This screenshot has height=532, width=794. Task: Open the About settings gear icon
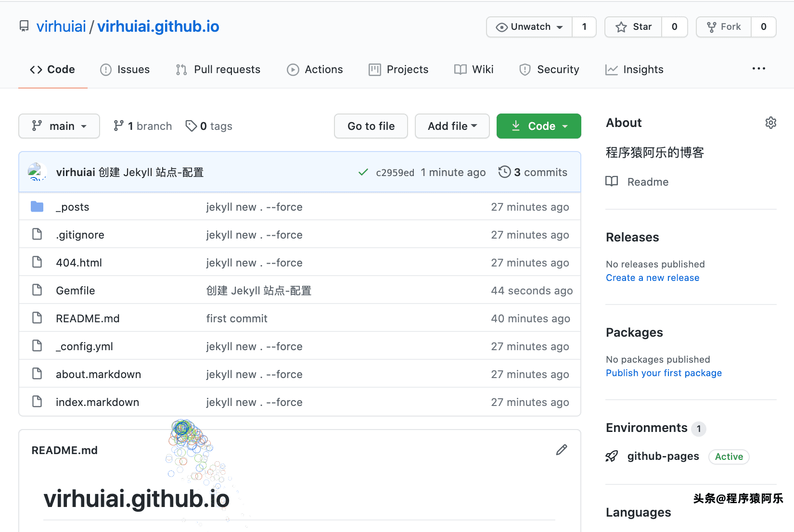point(770,123)
